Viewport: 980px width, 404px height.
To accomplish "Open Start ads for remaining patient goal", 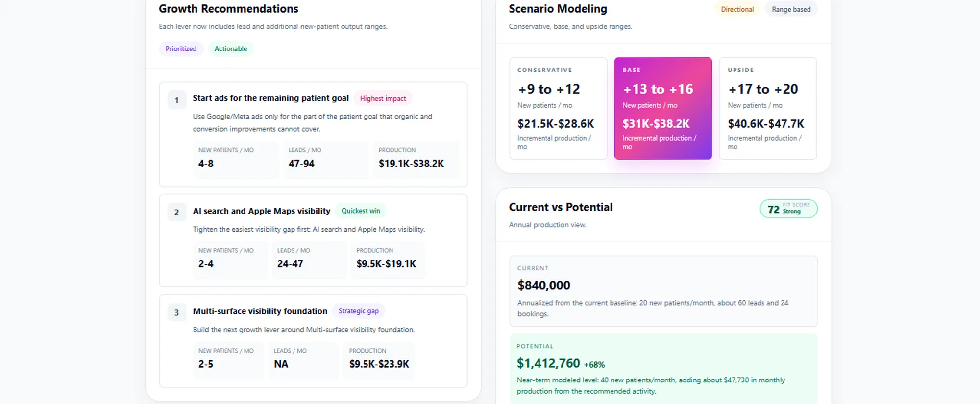I will pos(270,98).
